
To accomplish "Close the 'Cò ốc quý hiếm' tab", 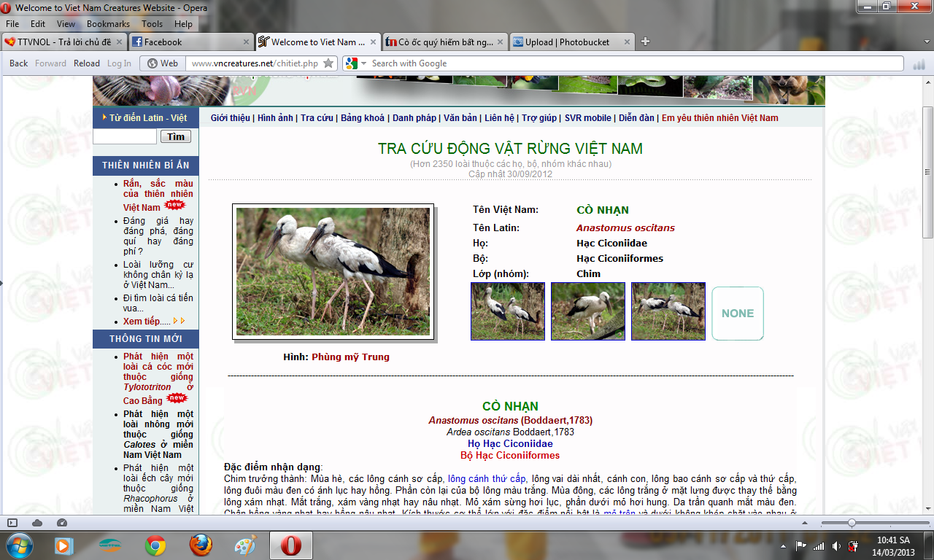I will (x=500, y=42).
